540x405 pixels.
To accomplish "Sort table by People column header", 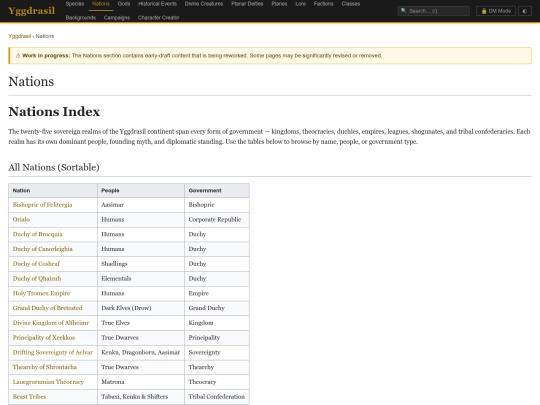I will [141, 190].
